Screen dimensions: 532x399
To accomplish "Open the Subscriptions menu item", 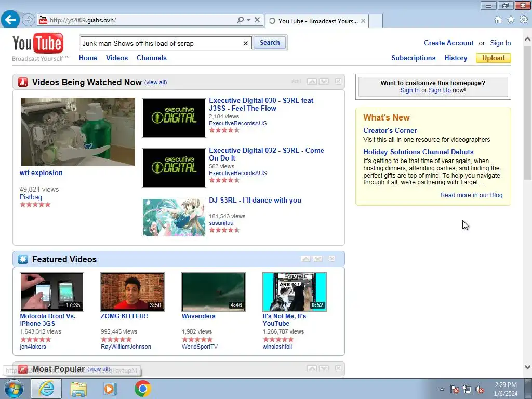I will point(413,58).
